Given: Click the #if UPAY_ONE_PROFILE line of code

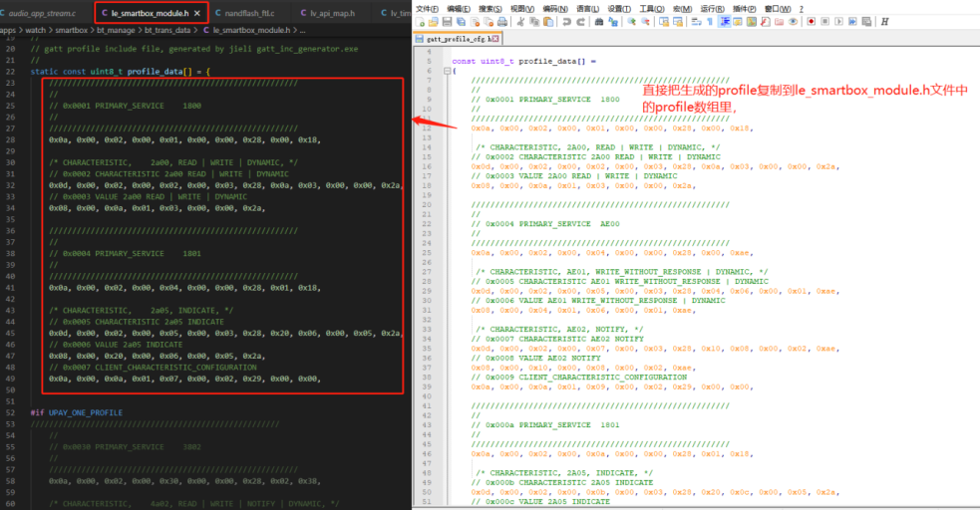Looking at the screenshot, I should click(x=76, y=412).
